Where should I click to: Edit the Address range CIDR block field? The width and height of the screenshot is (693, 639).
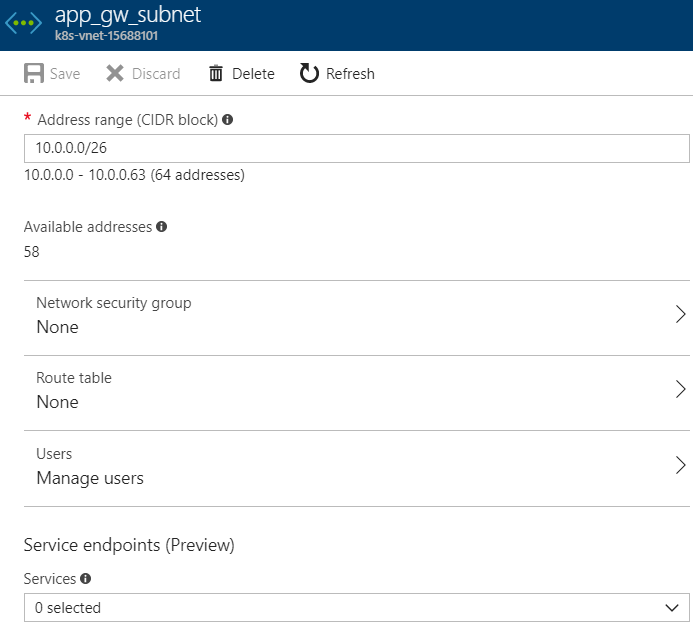(x=357, y=148)
